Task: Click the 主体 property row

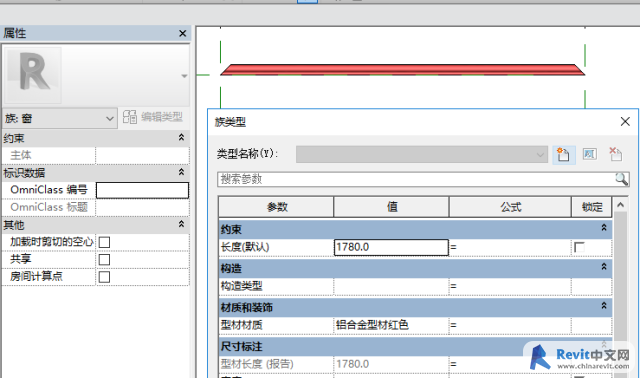Action: coord(96,156)
